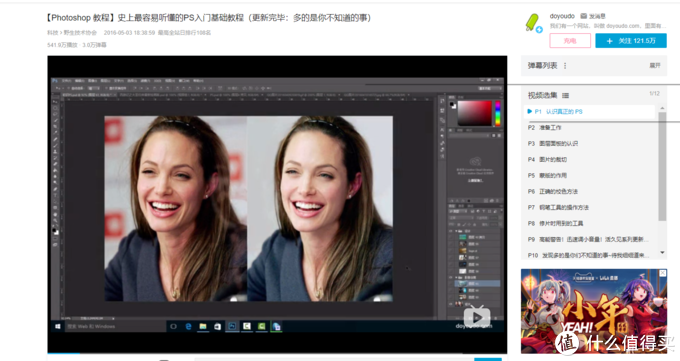This screenshot has width=680, height=361.
Task: Open the doyoudo popsicle avatar
Action: tap(533, 22)
